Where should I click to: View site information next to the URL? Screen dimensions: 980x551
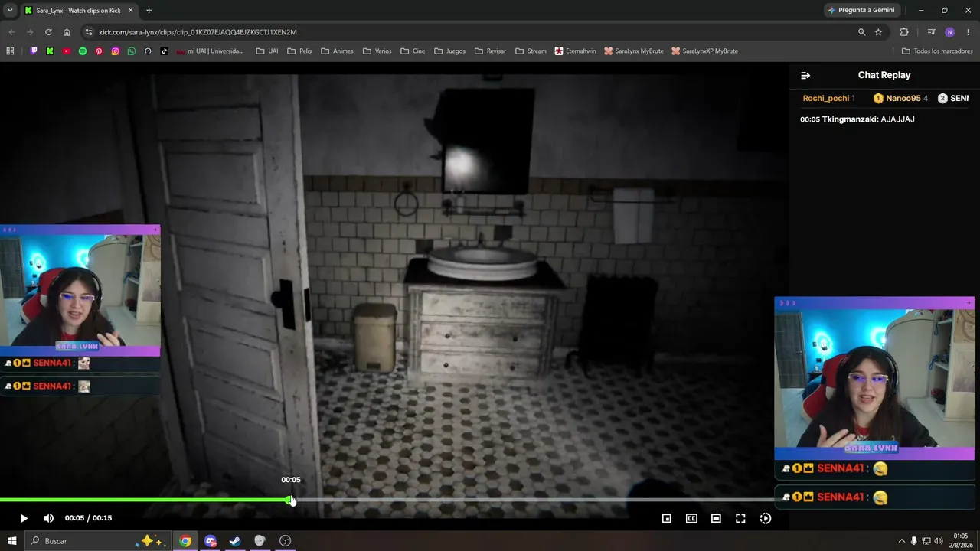point(88,32)
